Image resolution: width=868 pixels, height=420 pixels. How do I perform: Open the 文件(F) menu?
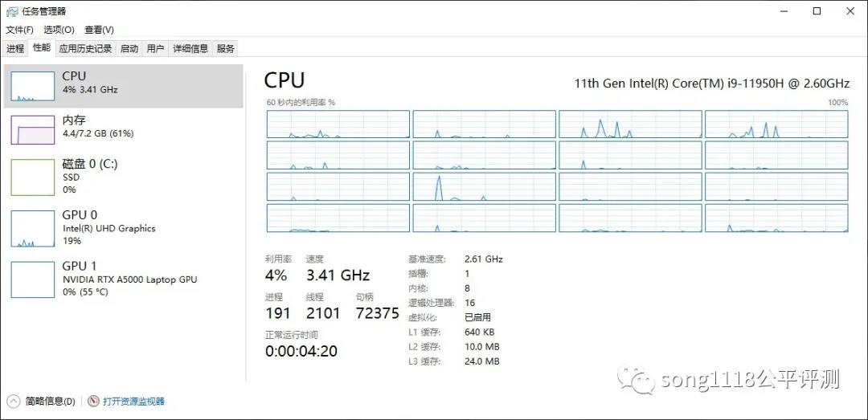click(x=19, y=30)
